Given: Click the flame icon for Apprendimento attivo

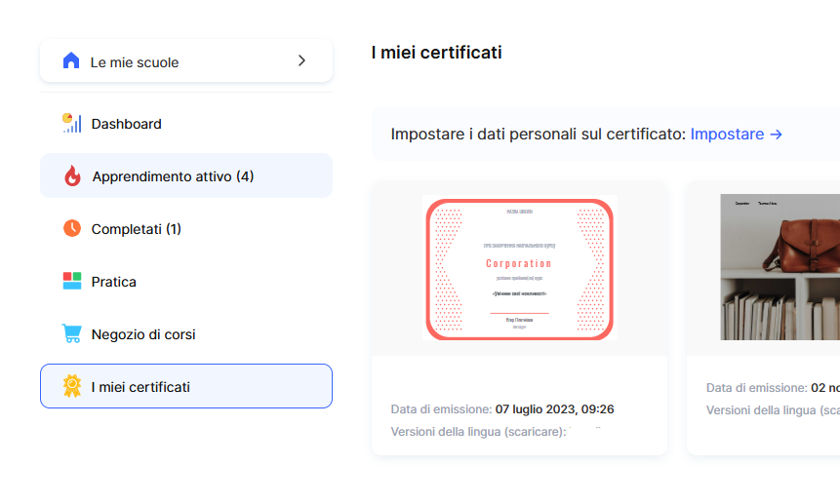Looking at the screenshot, I should (72, 176).
